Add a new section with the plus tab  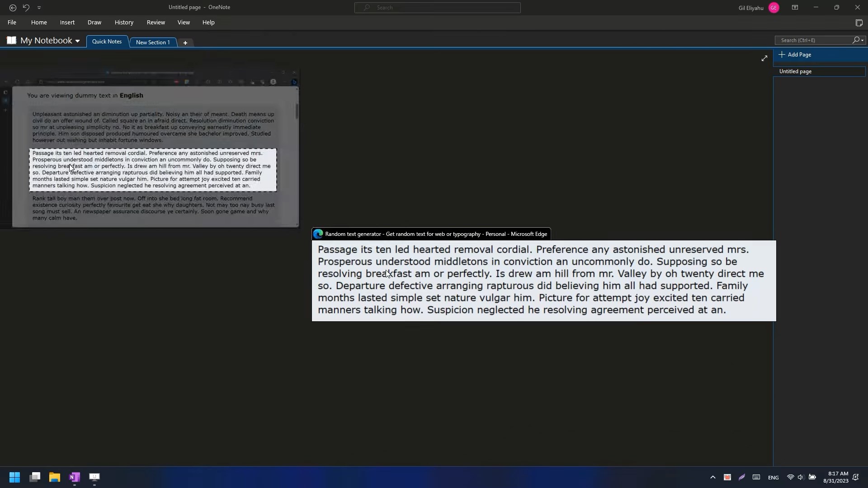point(185,42)
